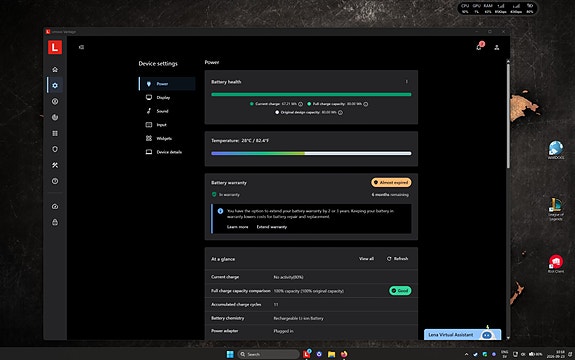Click the Temperature gradient bar

311,154
